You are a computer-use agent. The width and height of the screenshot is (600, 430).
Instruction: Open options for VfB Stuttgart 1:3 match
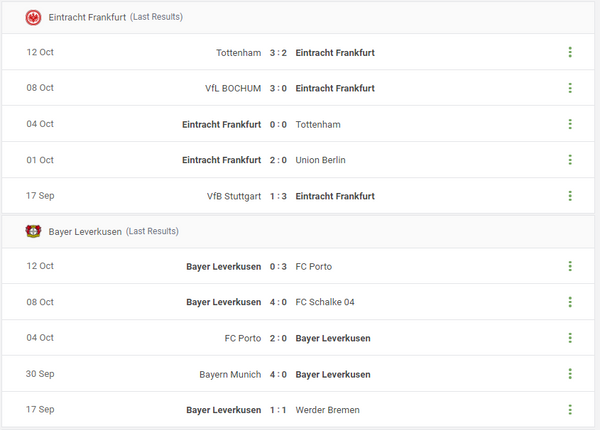570,196
